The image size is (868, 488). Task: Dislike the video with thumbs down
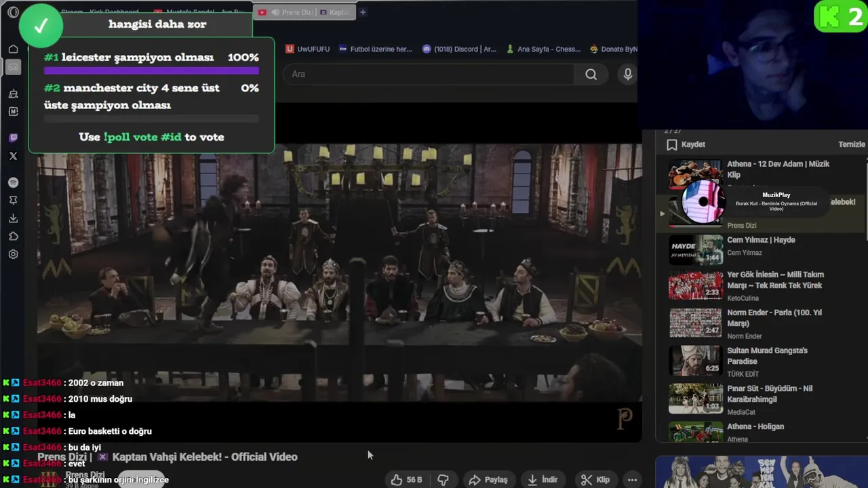(x=443, y=480)
